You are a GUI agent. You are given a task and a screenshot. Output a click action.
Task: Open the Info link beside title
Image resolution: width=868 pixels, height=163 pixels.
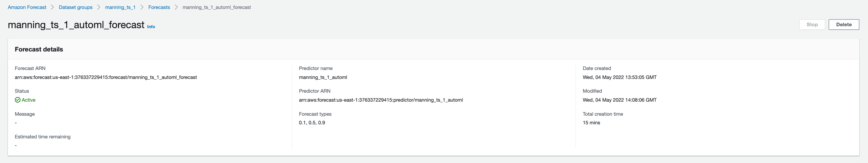click(x=151, y=27)
